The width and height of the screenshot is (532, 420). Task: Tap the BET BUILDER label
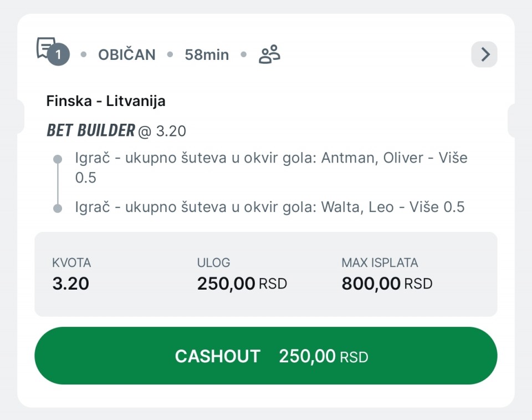click(x=91, y=130)
